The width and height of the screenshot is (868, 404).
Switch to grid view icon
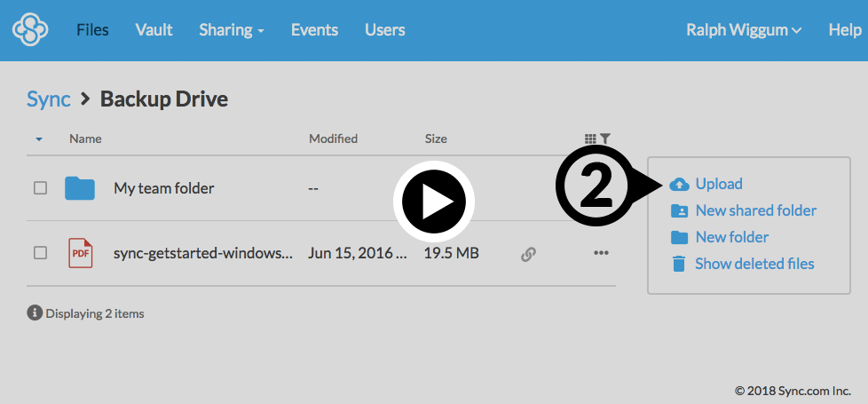[x=590, y=139]
